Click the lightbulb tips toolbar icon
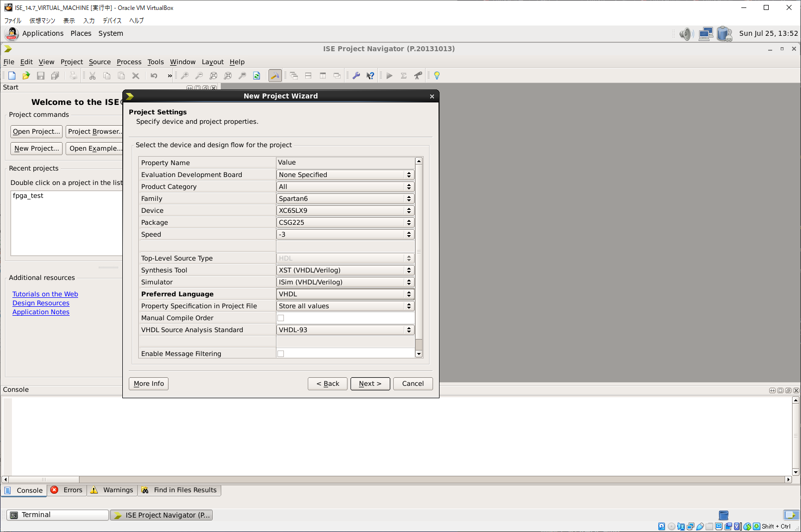The height and width of the screenshot is (532, 801). pos(437,76)
